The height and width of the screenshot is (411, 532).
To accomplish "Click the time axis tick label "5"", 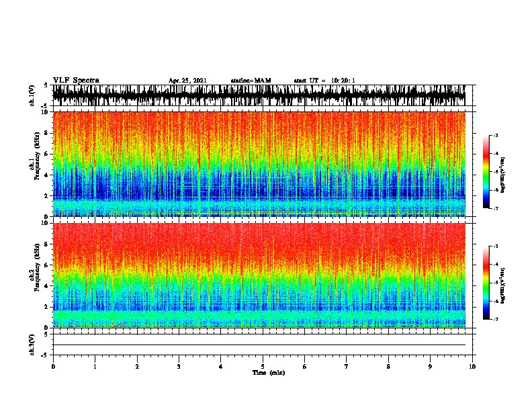I will (x=263, y=366).
